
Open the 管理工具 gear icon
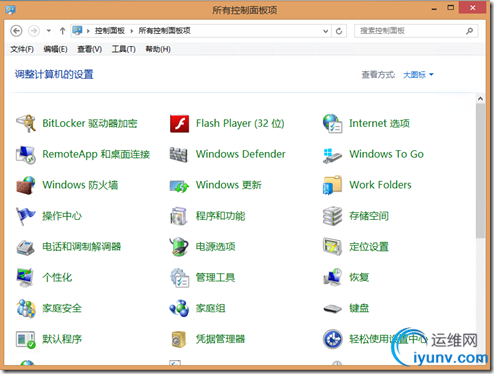[179, 278]
